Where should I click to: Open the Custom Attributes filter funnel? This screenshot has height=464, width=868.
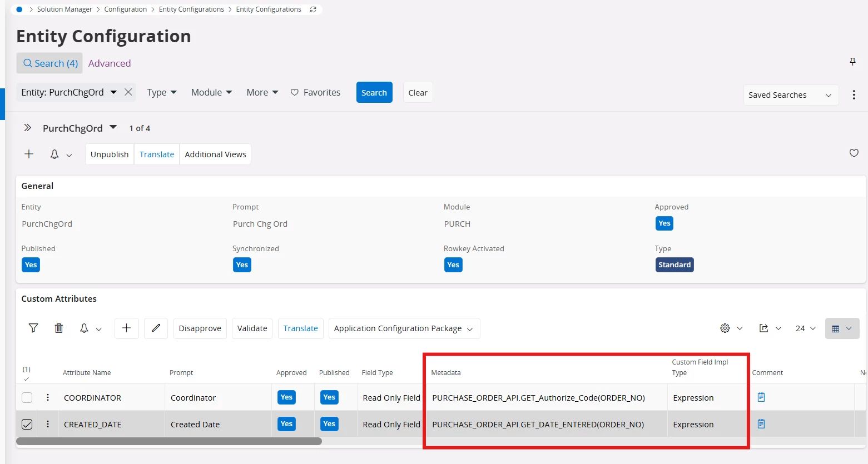33,328
